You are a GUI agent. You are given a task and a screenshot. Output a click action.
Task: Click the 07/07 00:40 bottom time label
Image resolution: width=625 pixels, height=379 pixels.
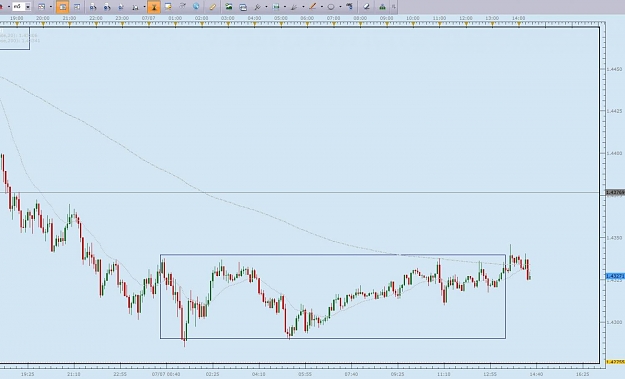click(x=166, y=374)
